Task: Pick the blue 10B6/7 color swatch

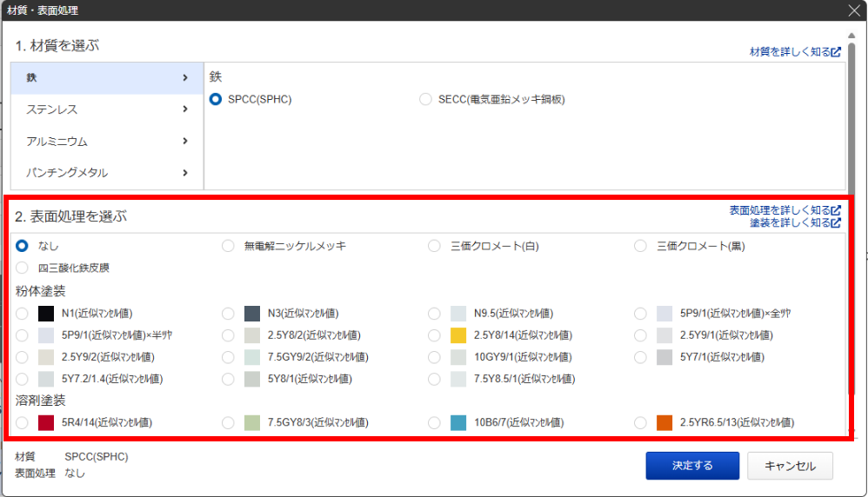Action: (x=458, y=423)
